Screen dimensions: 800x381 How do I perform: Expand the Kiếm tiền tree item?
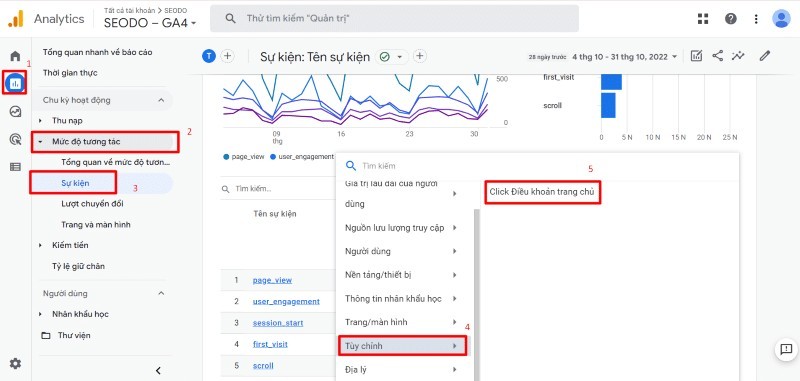click(x=40, y=245)
